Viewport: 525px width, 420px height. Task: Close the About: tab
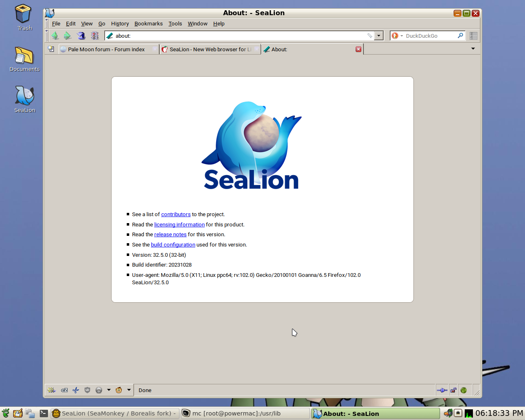(x=358, y=49)
